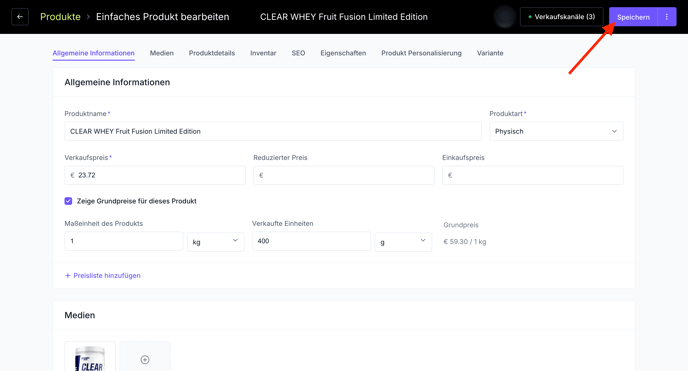688x371 pixels.
Task: Save with the Speichern button
Action: (633, 17)
